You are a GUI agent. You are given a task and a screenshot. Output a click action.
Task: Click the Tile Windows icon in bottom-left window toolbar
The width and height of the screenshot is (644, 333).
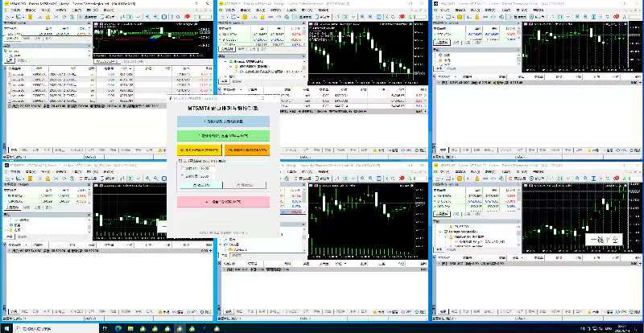(x=164, y=179)
